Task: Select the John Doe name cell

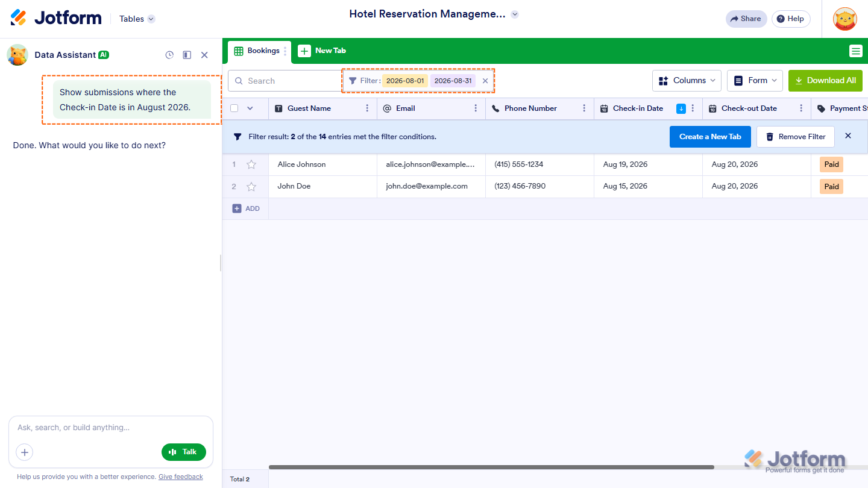Action: pos(322,187)
